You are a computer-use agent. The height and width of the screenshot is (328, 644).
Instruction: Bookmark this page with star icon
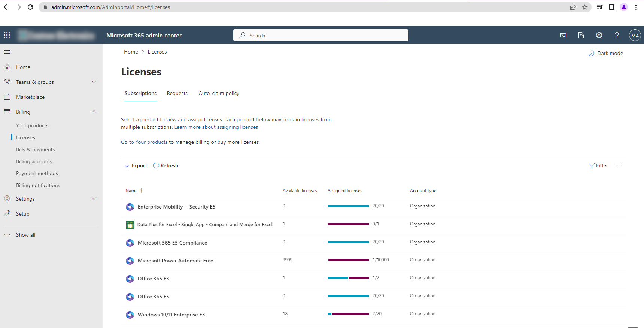pos(585,7)
